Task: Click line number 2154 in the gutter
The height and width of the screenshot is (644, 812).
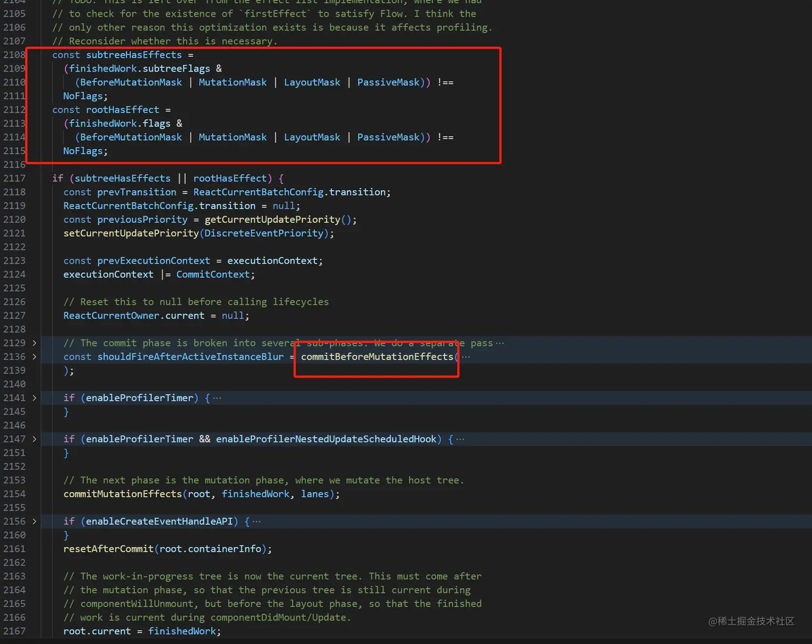Action: coord(14,494)
